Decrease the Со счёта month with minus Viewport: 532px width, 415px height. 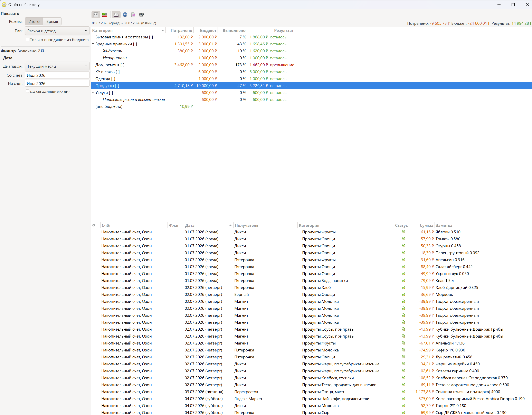[x=78, y=75]
